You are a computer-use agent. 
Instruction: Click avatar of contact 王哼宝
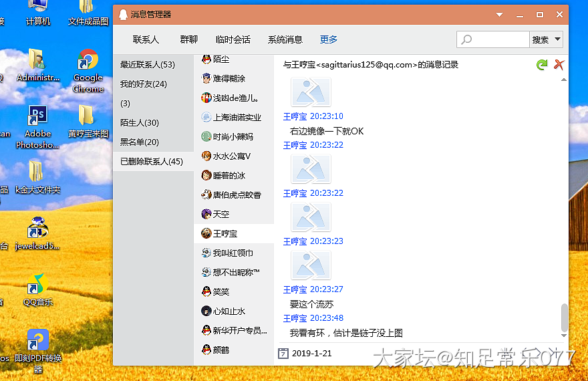pyautogui.click(x=206, y=234)
